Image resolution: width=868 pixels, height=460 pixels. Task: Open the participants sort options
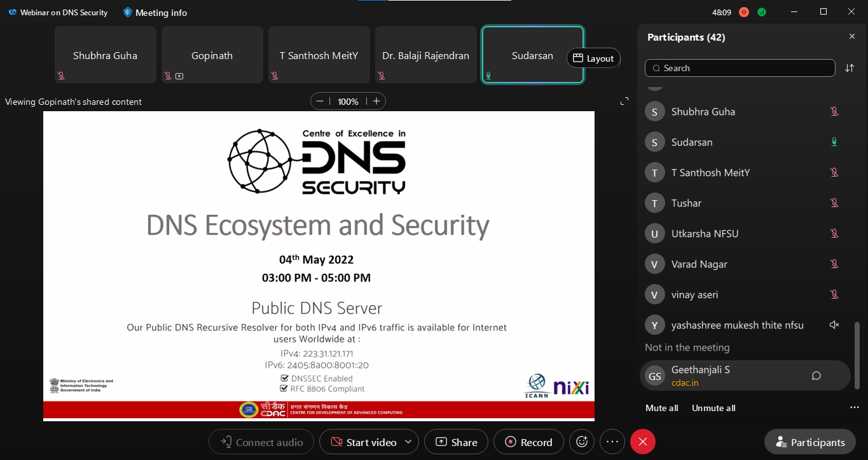coord(850,68)
